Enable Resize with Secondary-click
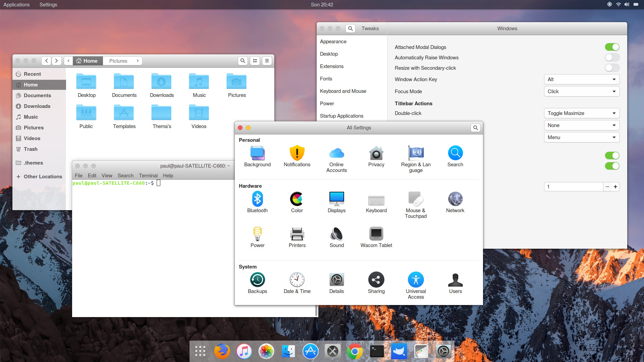The image size is (644, 362). pos(612,68)
